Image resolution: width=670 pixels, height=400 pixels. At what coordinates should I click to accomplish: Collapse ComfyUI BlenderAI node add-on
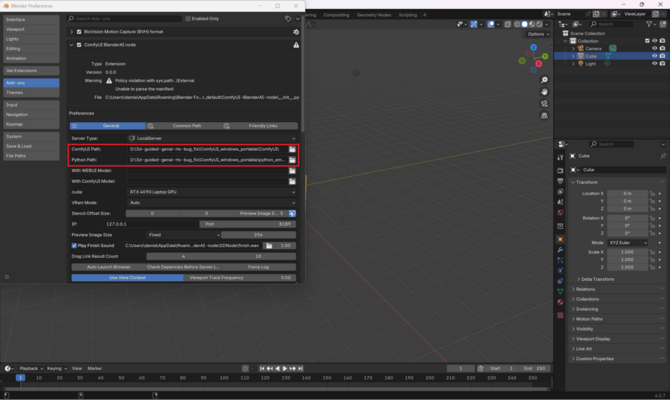pos(72,45)
